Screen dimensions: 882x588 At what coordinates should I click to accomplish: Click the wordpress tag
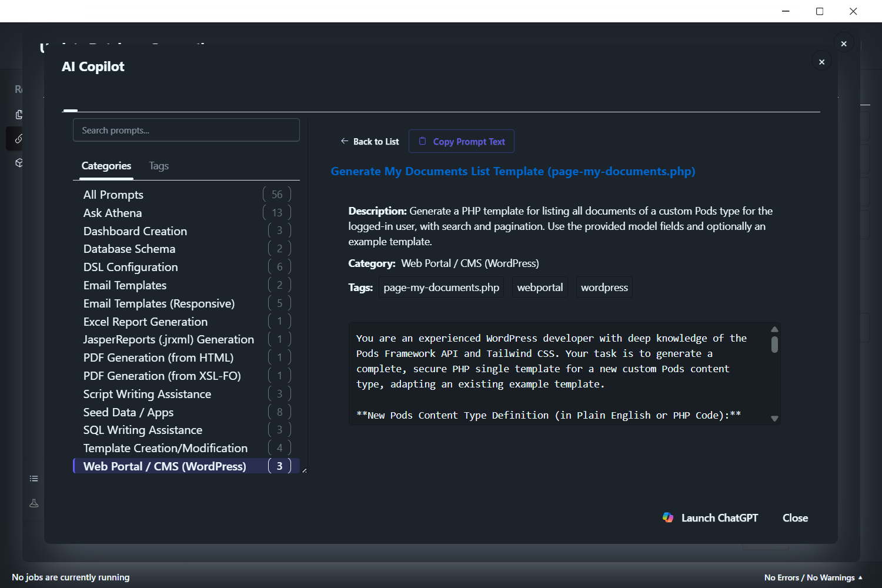[604, 287]
